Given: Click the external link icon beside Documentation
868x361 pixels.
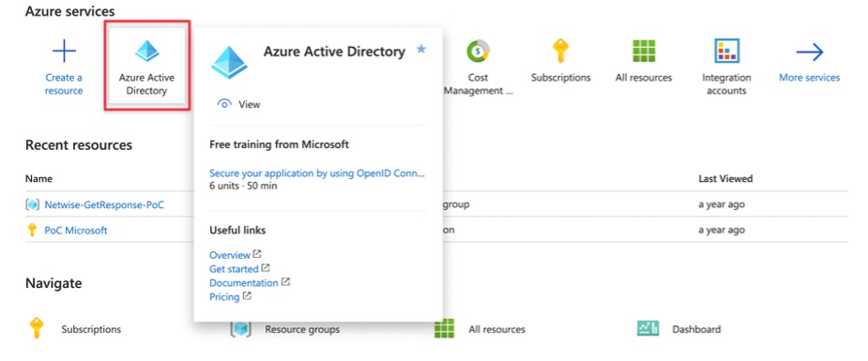Looking at the screenshot, I should [285, 282].
